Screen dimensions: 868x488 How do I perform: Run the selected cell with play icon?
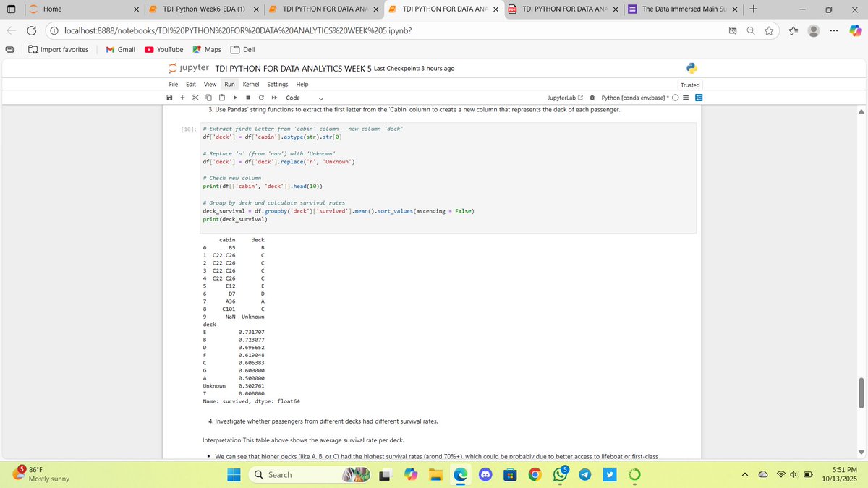coord(235,98)
